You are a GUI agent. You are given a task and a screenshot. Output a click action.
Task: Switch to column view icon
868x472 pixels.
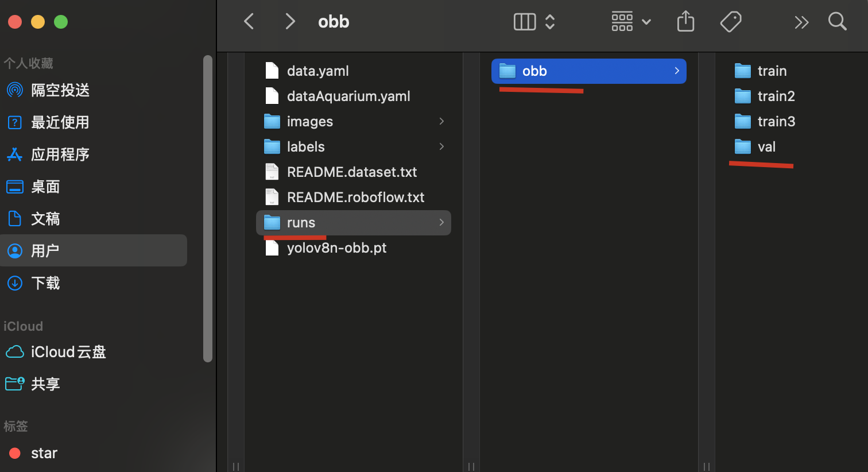524,22
